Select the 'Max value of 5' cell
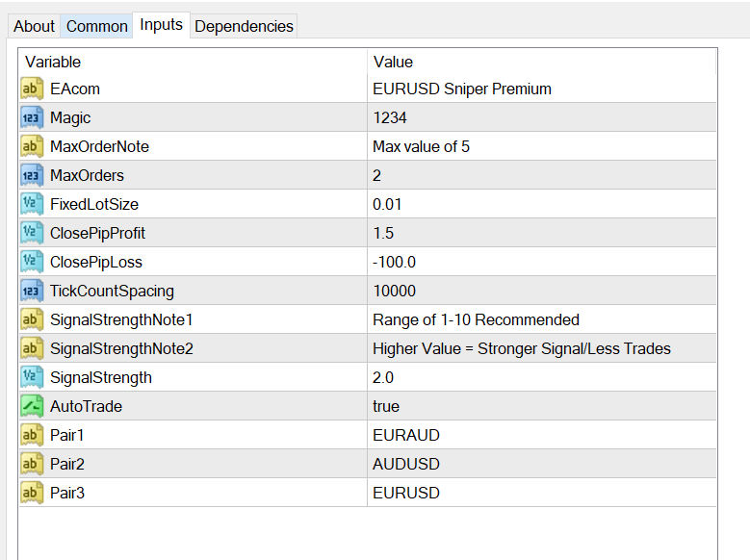 (x=542, y=146)
